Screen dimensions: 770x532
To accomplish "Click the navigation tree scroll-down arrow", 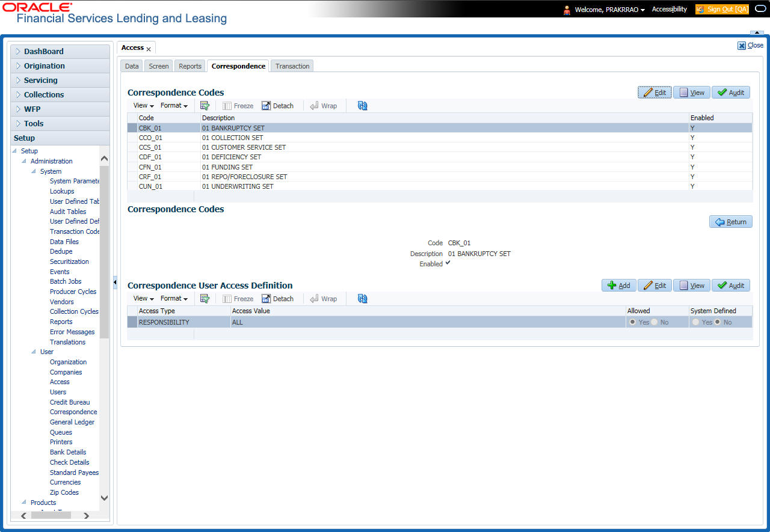I will coord(104,498).
